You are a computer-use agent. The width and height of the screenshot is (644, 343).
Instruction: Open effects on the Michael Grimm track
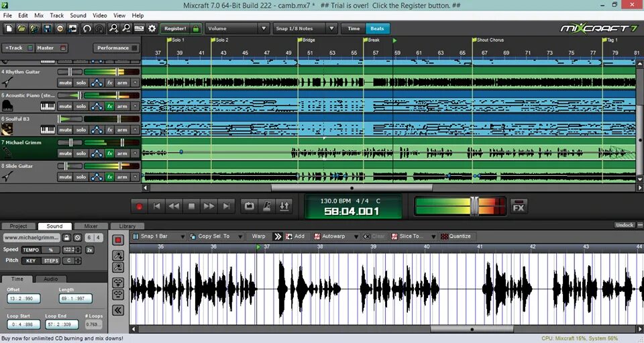pyautogui.click(x=109, y=153)
